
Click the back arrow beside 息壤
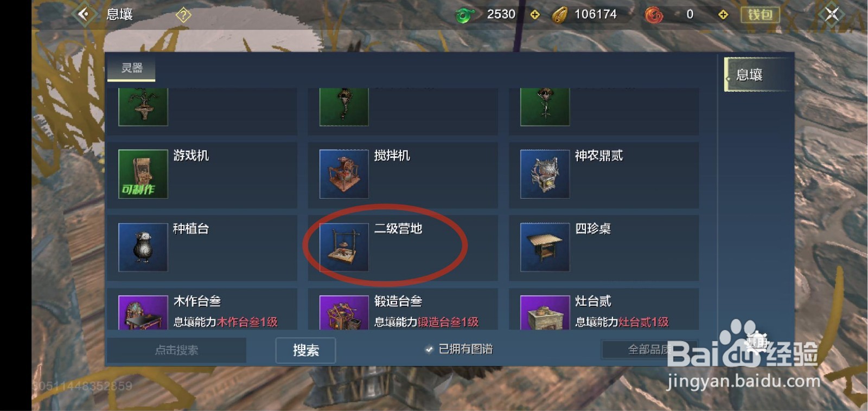point(84,14)
